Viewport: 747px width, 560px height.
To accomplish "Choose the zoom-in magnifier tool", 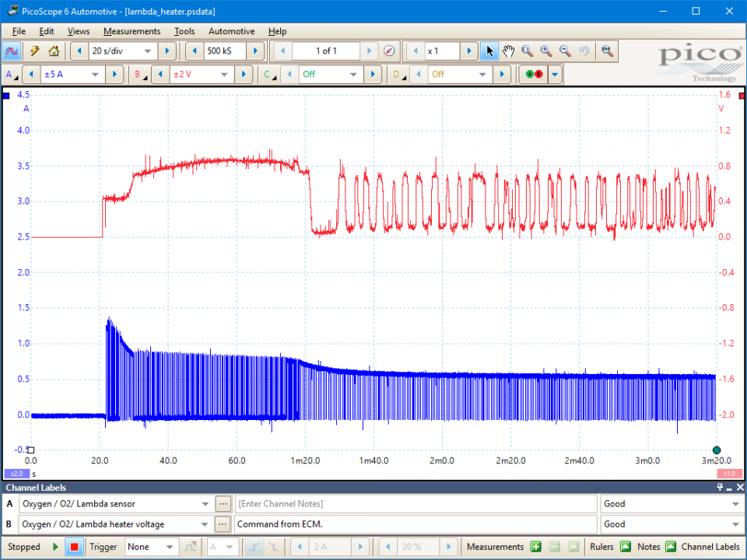I will pos(546,51).
